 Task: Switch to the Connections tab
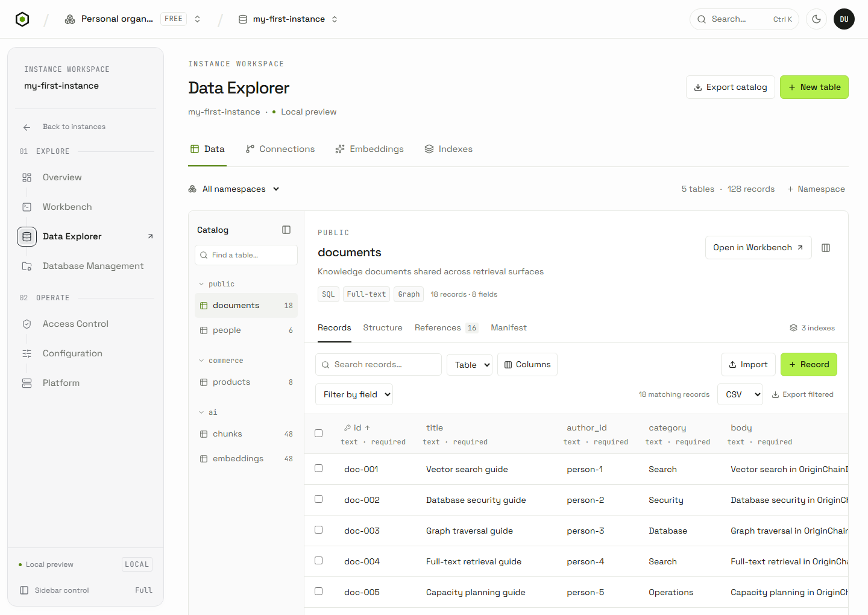click(x=280, y=149)
